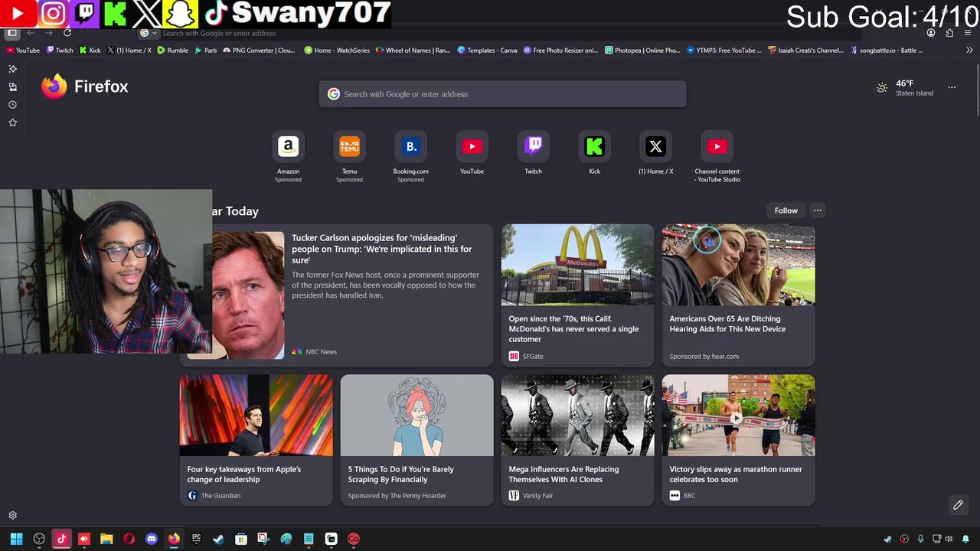Open the Twitch bookmark in bookmarks toolbar
Image resolution: width=980 pixels, height=551 pixels.
tap(60, 51)
